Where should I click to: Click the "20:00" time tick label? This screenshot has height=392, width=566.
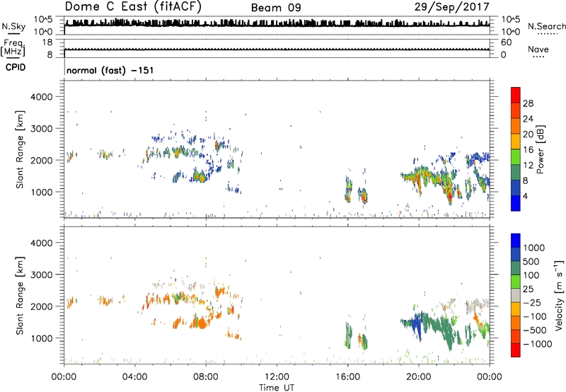tap(419, 377)
